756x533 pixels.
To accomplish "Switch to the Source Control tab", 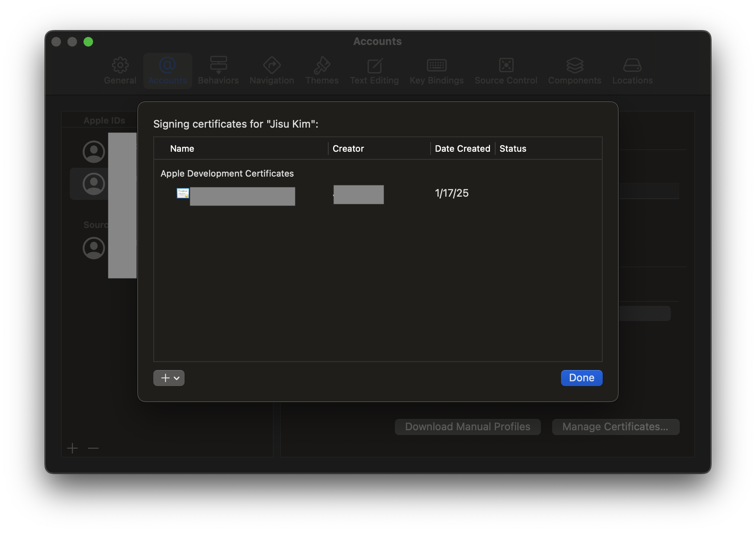I will click(506, 71).
